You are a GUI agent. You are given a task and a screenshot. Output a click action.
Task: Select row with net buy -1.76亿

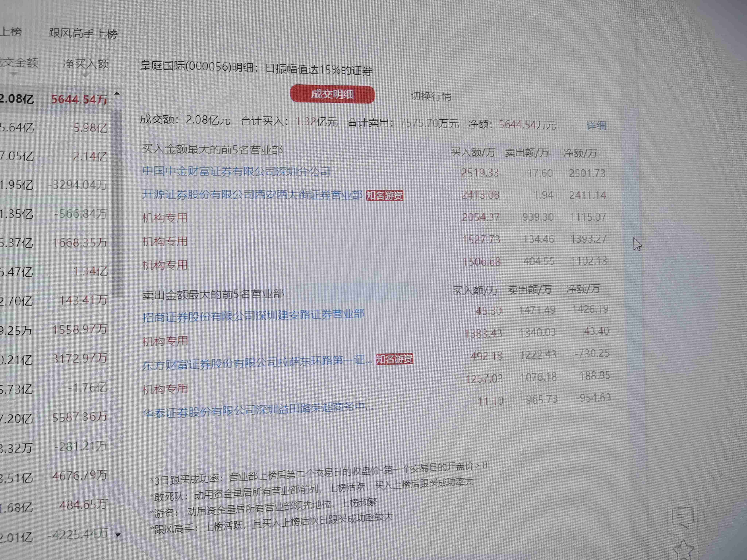pos(56,388)
